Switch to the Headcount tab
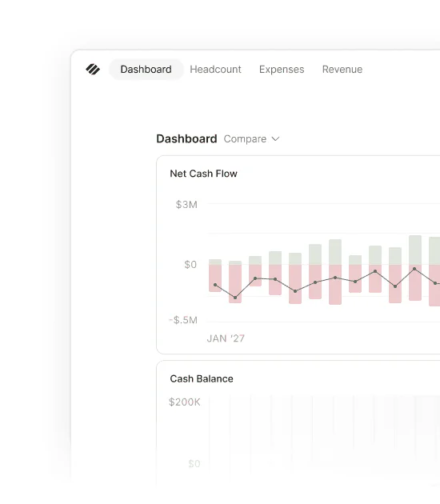Image resolution: width=440 pixels, height=504 pixels. [215, 70]
